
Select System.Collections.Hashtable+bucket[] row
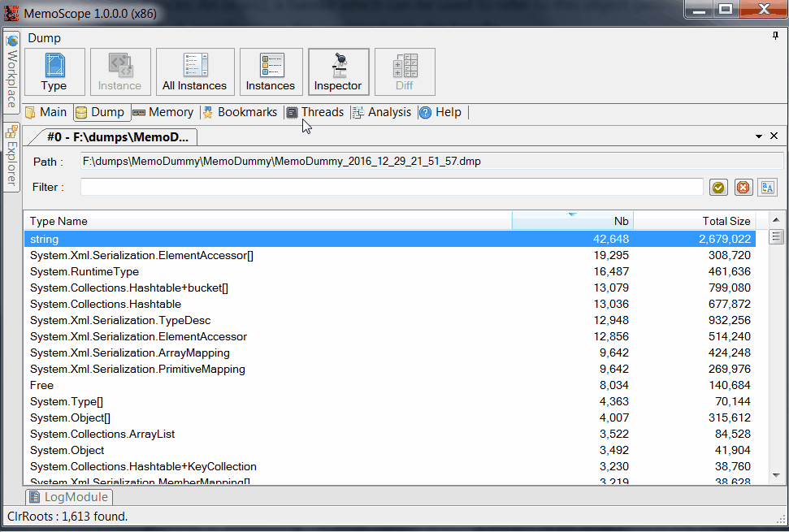390,288
